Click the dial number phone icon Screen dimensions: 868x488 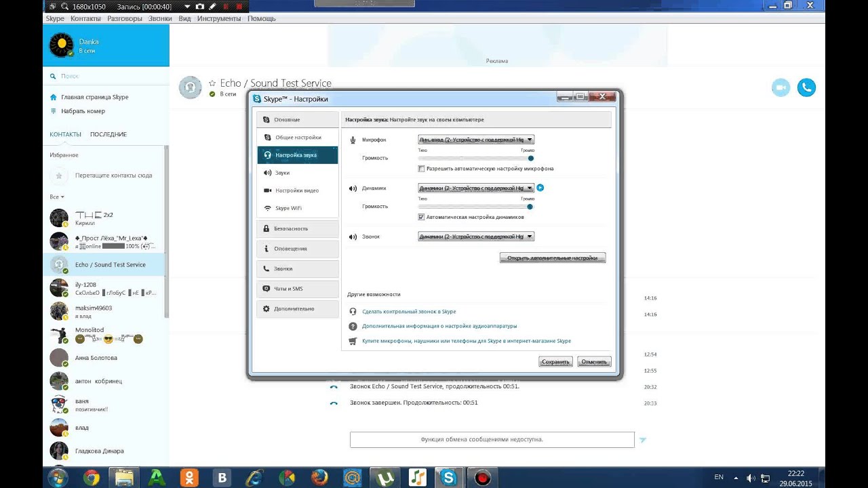(x=54, y=111)
